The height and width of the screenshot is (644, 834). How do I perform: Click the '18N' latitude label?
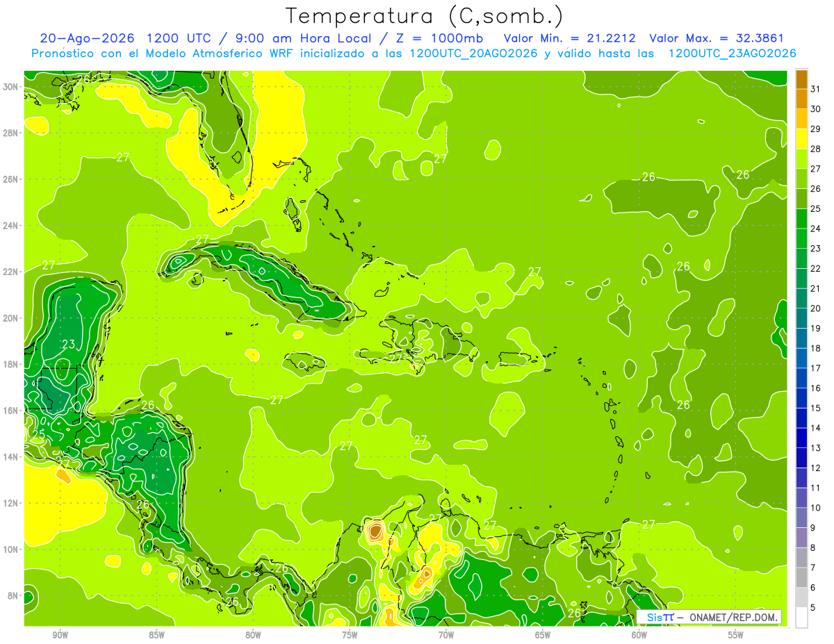pos(10,364)
